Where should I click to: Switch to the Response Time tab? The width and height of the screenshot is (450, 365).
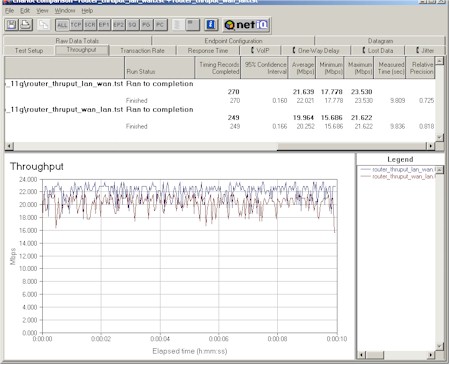coord(208,51)
